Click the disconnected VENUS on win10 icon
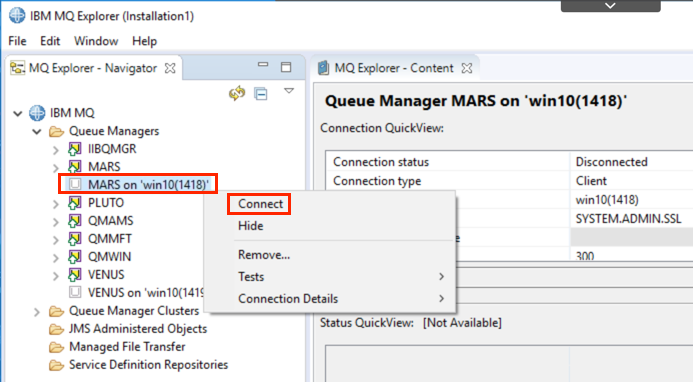The height and width of the screenshot is (382, 693). click(75, 292)
